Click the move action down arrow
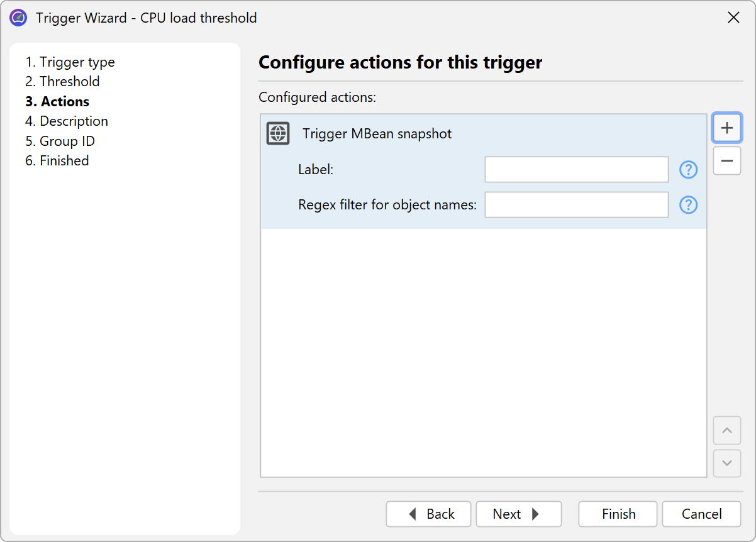Image resolution: width=756 pixels, height=542 pixels. click(727, 463)
